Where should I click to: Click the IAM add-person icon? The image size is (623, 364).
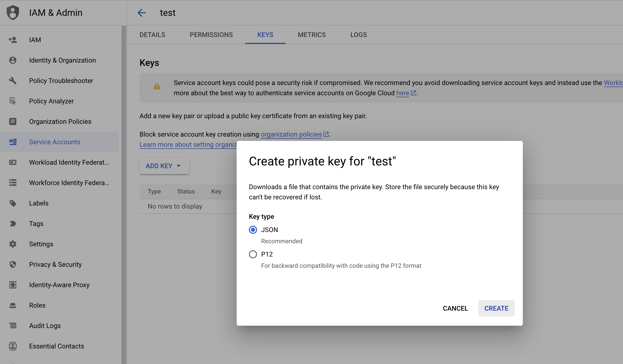pyautogui.click(x=13, y=40)
